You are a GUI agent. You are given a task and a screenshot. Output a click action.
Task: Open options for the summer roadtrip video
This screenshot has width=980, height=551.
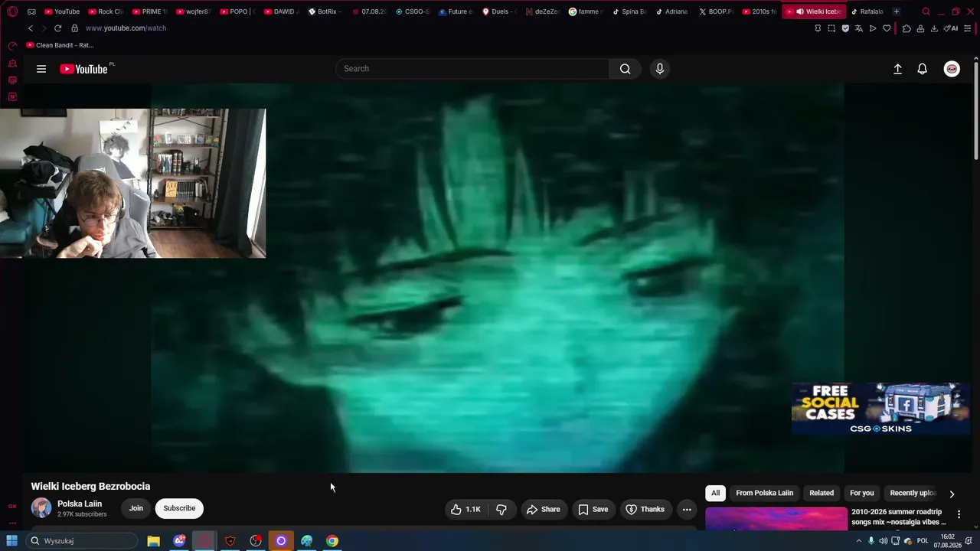(x=959, y=515)
